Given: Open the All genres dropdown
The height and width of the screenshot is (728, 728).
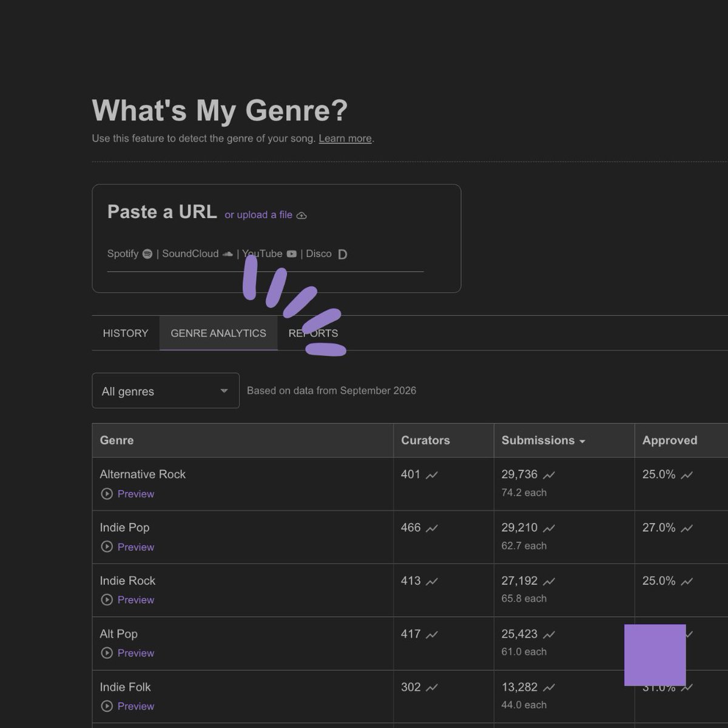Looking at the screenshot, I should [x=166, y=391].
